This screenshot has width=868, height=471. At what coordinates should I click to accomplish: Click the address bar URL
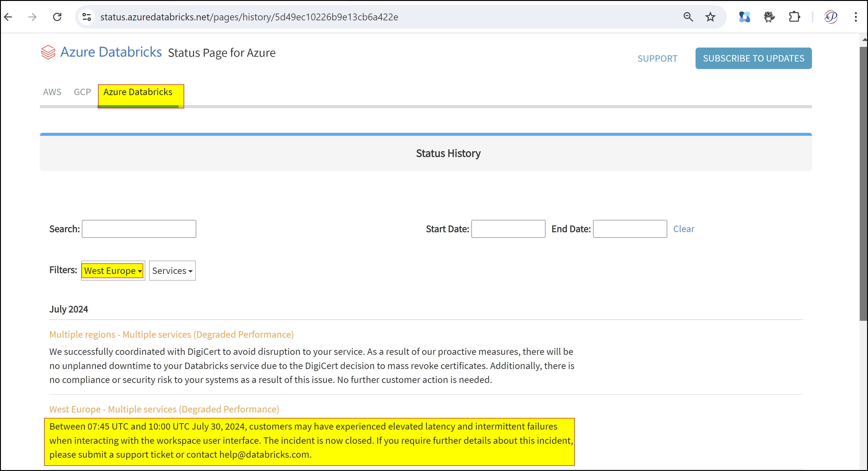(x=249, y=17)
